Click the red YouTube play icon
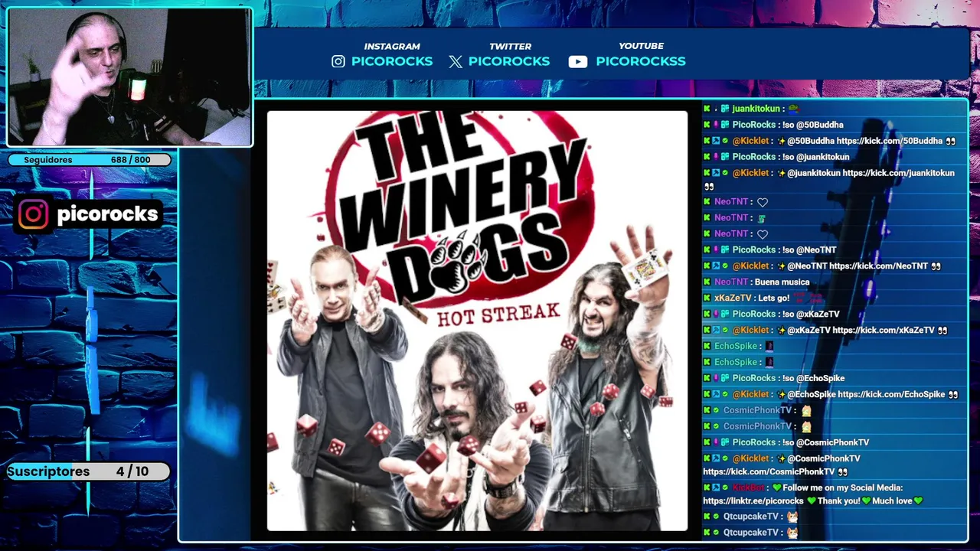The width and height of the screenshot is (980, 551). click(578, 62)
